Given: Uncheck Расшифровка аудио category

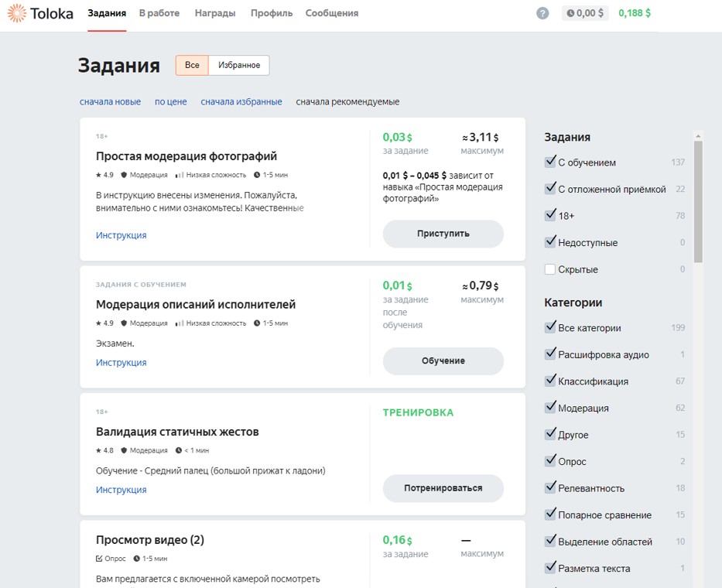Looking at the screenshot, I should pos(550,354).
